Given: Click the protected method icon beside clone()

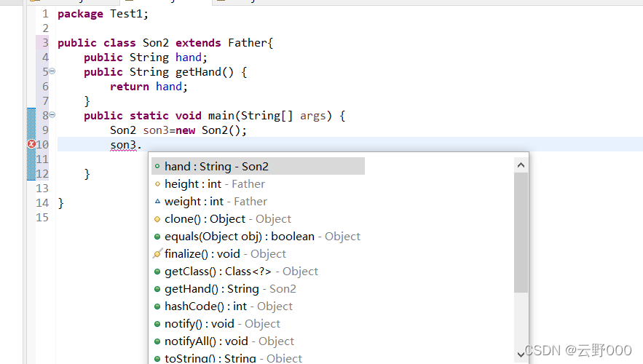Looking at the screenshot, I should 157,219.
